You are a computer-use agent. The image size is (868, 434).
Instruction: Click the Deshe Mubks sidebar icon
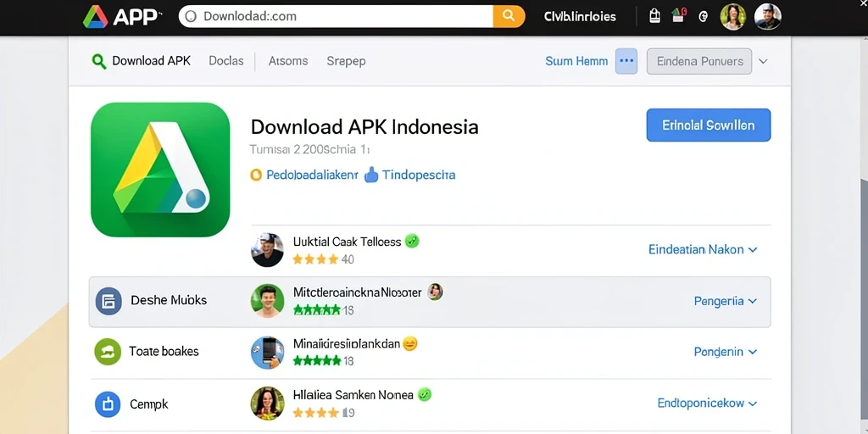tap(108, 301)
